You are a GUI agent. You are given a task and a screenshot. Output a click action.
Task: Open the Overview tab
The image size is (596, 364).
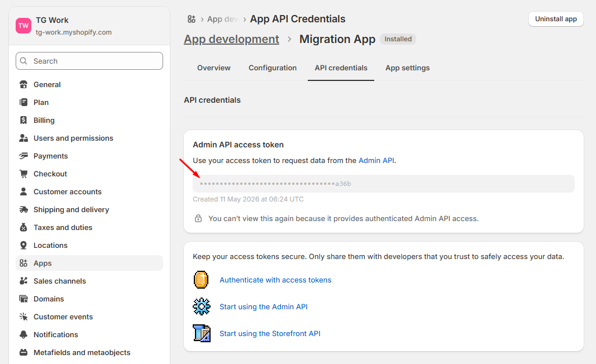(213, 68)
